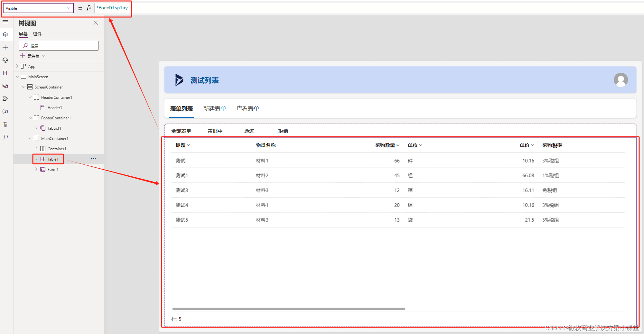Screen dimensions: 644x334
Task: Open the theme palette panel
Action: (x=5, y=60)
